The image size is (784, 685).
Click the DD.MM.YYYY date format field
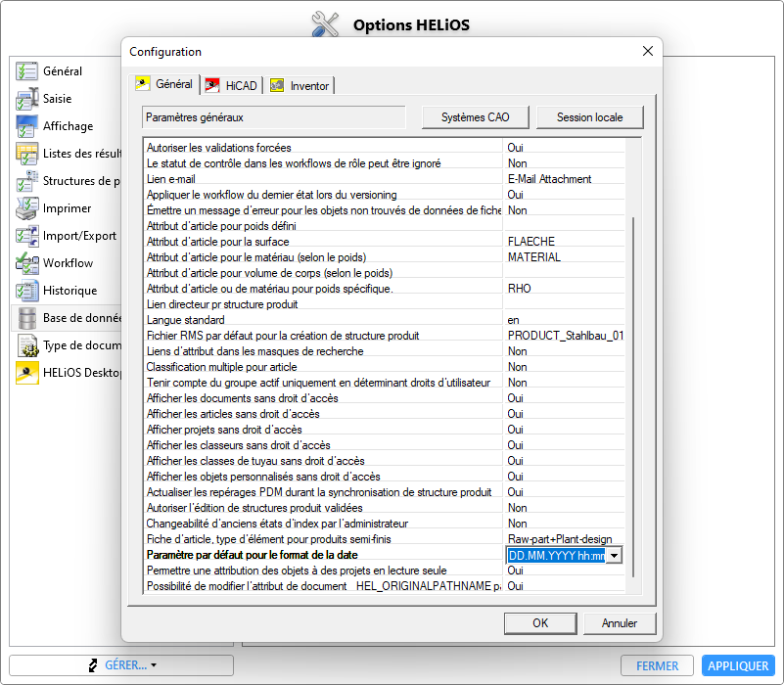pyautogui.click(x=556, y=556)
